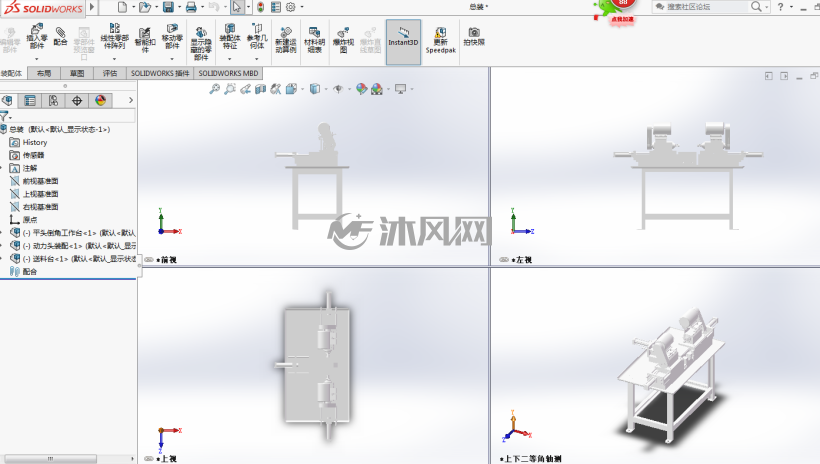This screenshot has width=820, height=464.
Task: Switch to the 布局 (Layout) tab
Action: (x=44, y=73)
